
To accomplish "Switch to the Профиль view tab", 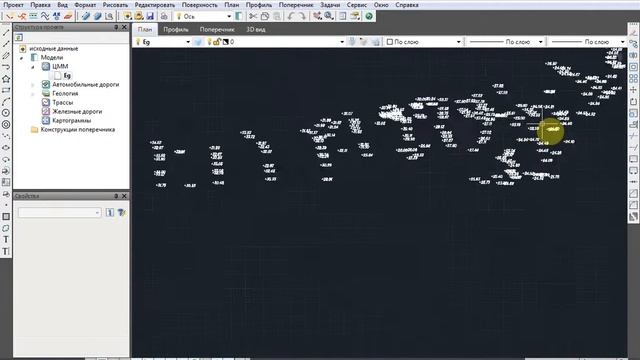I will point(176,29).
